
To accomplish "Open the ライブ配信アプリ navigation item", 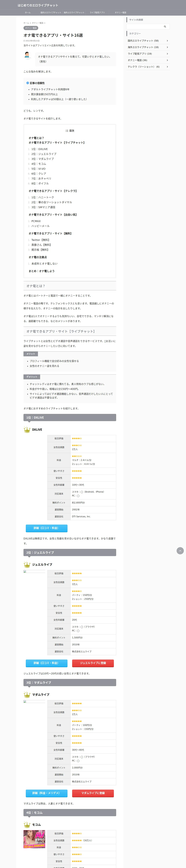I will 97,12.
